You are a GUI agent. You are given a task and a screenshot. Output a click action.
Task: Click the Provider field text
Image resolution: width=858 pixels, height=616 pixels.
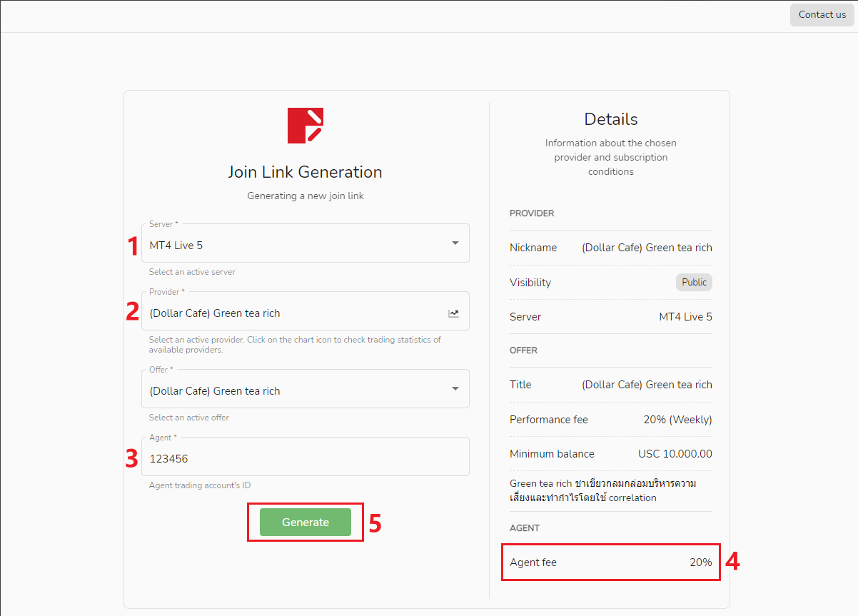215,313
